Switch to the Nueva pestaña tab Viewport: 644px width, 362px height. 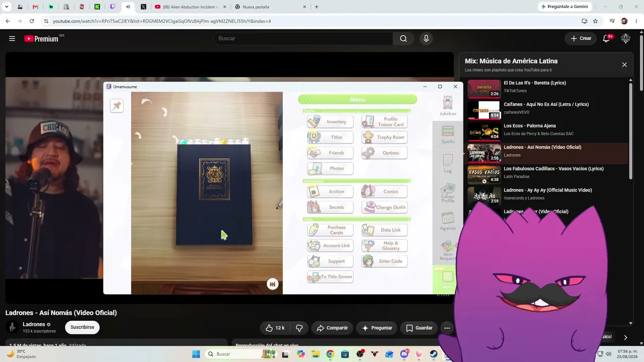point(271,7)
